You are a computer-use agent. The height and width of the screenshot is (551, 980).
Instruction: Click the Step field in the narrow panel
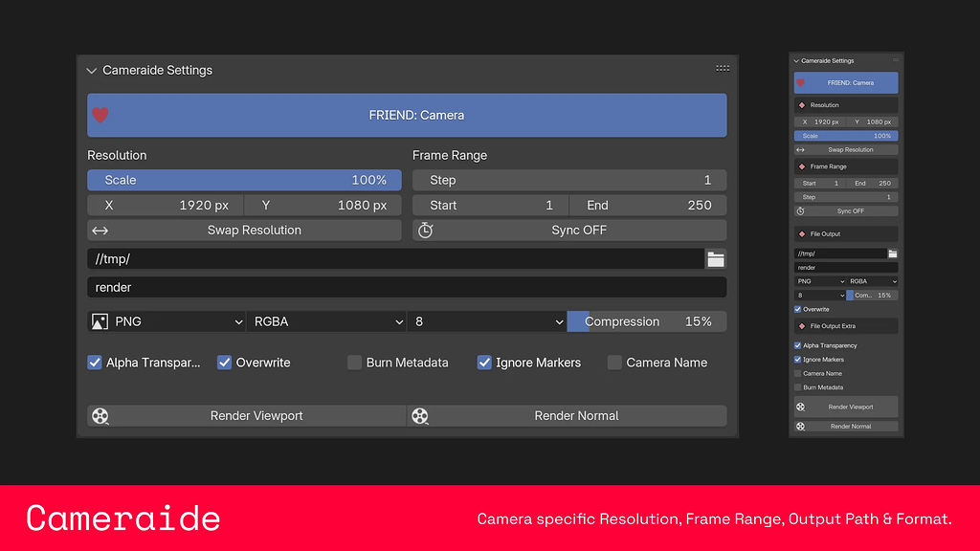[846, 197]
